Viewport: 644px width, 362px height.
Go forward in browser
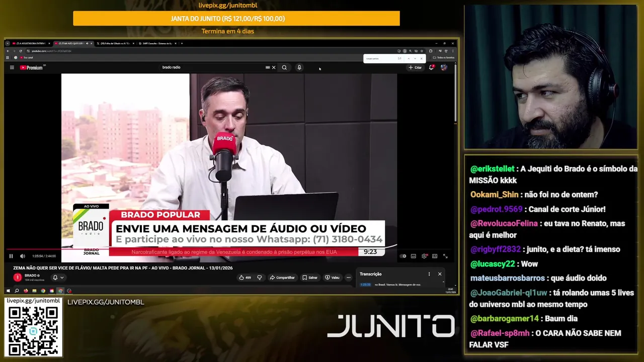coord(14,51)
